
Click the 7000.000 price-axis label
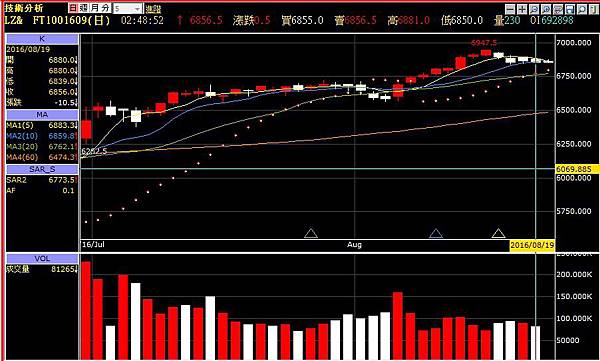click(x=574, y=42)
